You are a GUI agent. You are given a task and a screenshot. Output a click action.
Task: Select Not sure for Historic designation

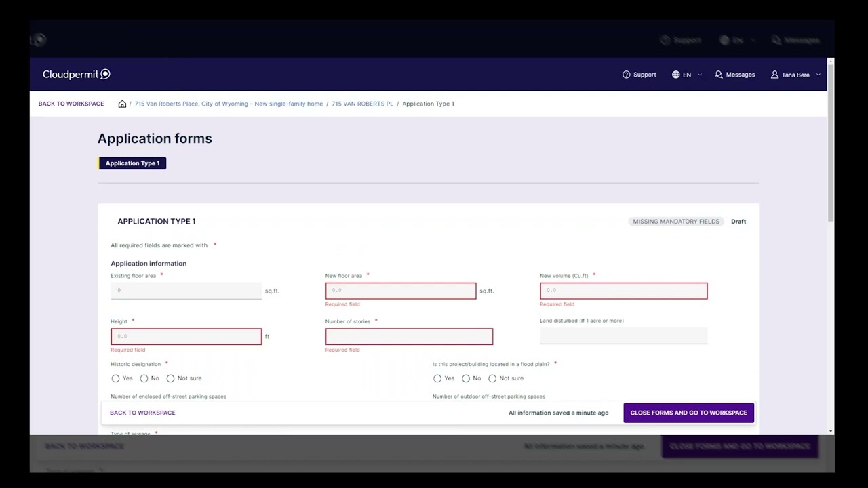point(170,378)
